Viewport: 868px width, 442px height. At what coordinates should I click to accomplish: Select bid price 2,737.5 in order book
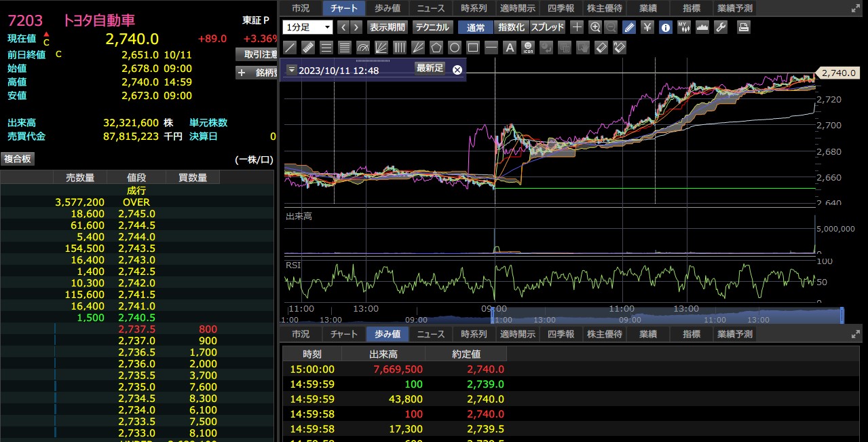[x=136, y=329]
